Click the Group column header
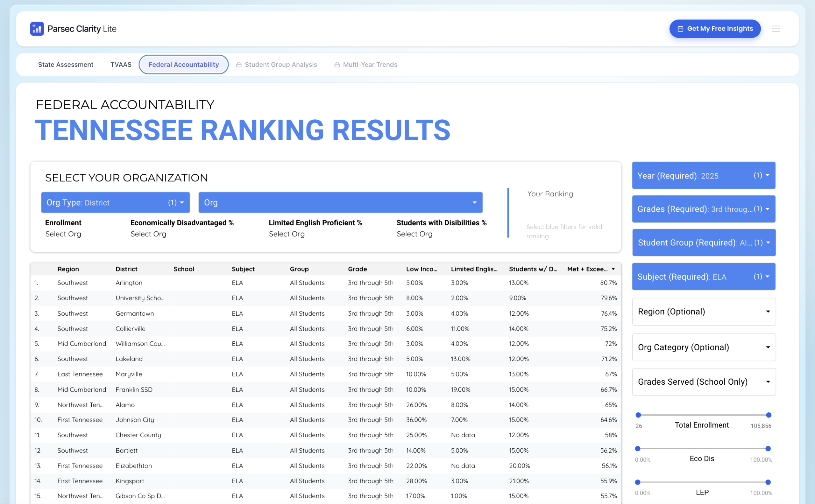The width and height of the screenshot is (815, 504). pos(299,269)
